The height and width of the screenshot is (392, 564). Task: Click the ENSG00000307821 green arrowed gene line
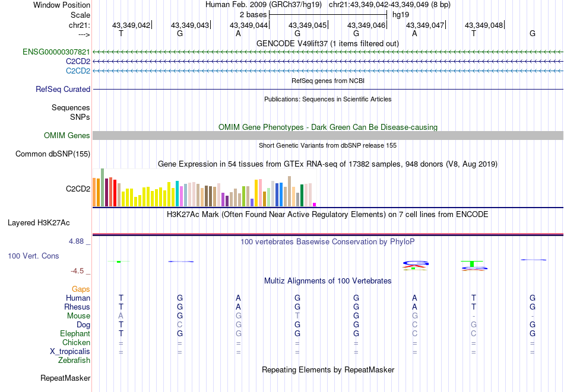(x=328, y=52)
